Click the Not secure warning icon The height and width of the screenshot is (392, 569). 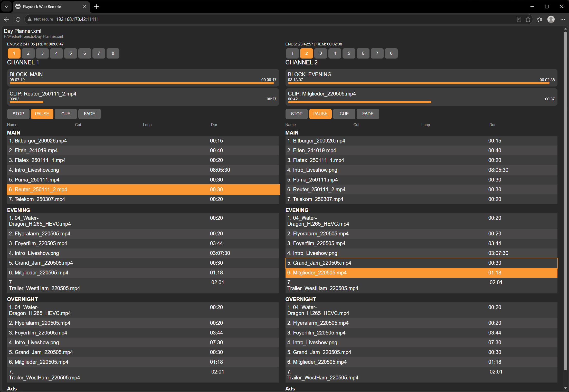(30, 19)
